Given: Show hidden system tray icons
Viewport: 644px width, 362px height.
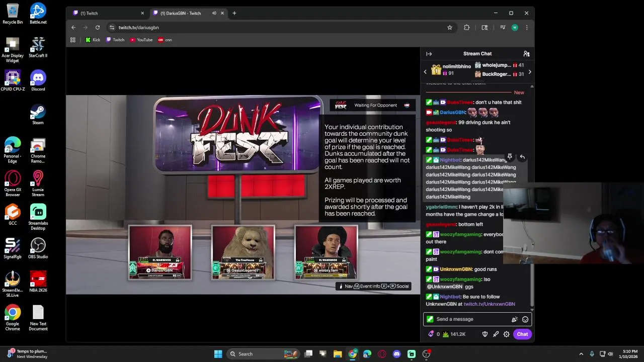Looking at the screenshot, I should 581,354.
